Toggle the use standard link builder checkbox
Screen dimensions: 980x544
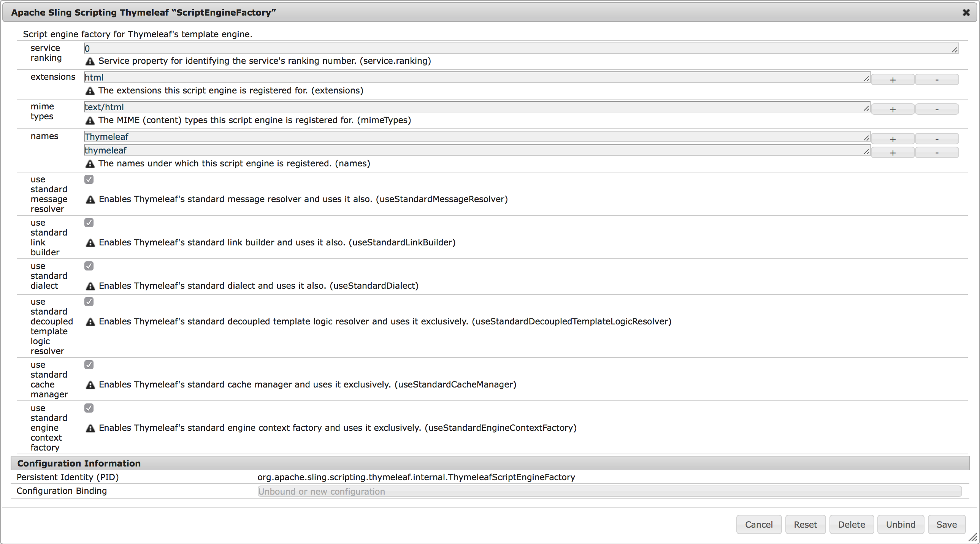pyautogui.click(x=89, y=222)
